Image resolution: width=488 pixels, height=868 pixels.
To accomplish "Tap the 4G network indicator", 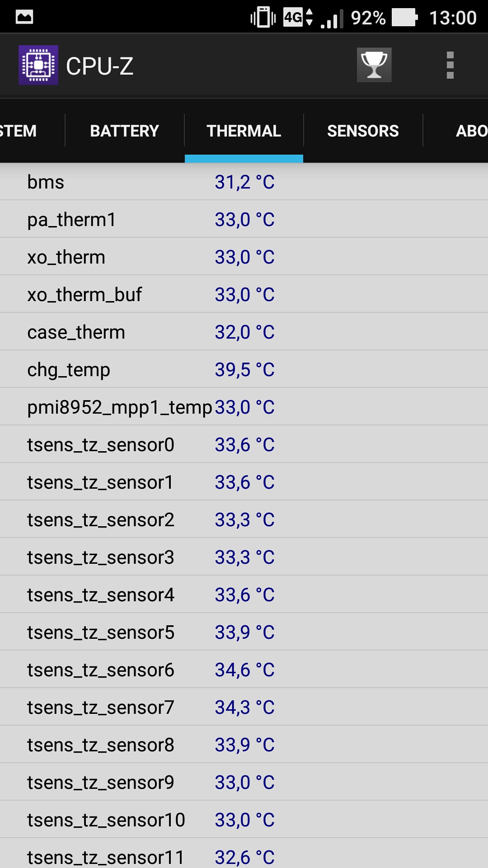I will (x=298, y=17).
